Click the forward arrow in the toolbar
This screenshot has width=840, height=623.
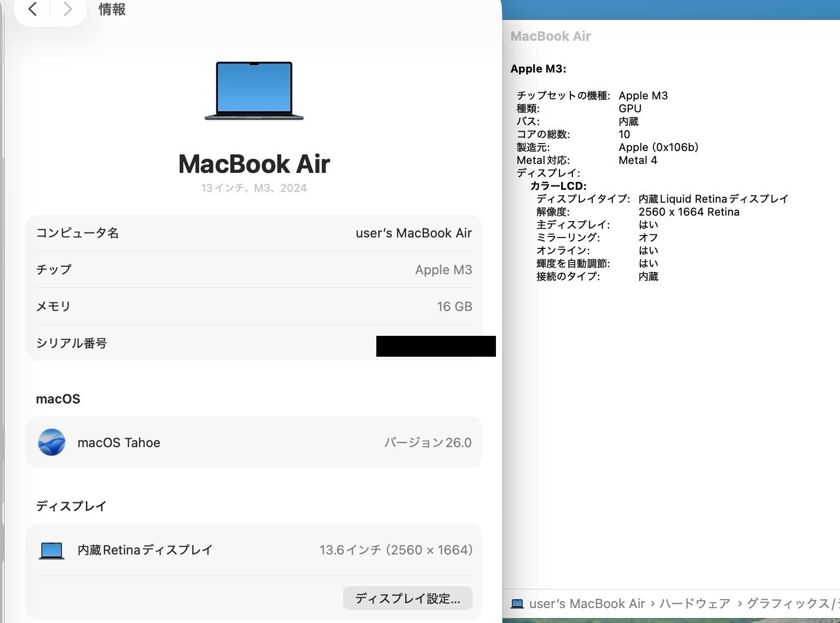point(68,9)
